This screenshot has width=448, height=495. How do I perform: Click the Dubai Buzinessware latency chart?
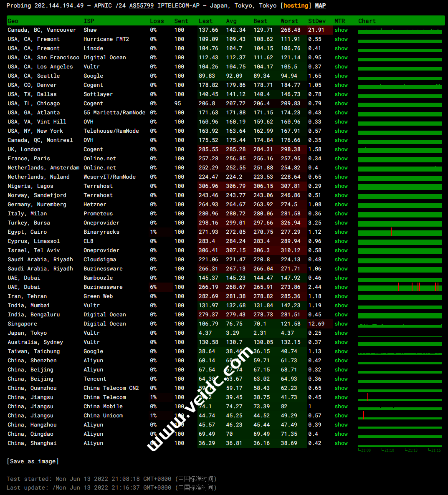point(400,287)
